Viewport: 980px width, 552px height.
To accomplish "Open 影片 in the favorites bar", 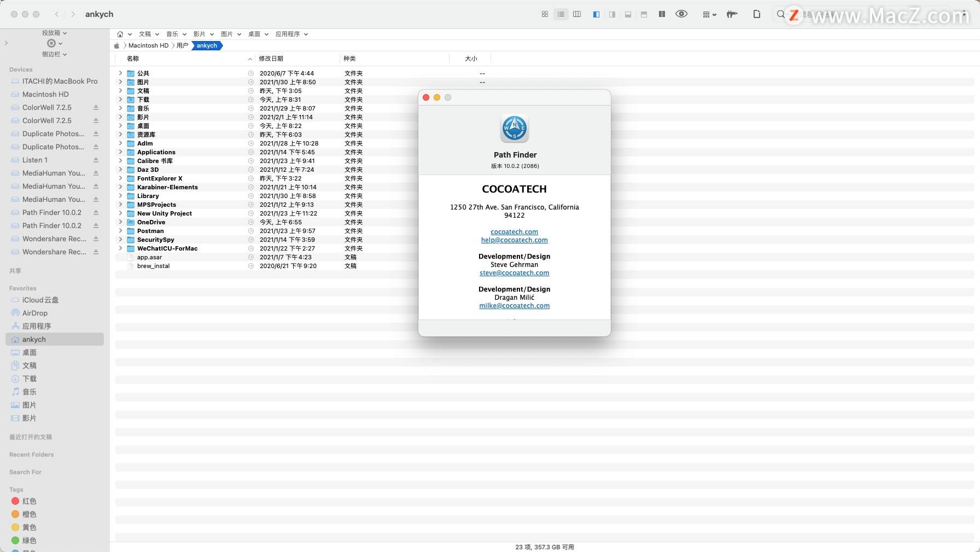I will coord(200,34).
